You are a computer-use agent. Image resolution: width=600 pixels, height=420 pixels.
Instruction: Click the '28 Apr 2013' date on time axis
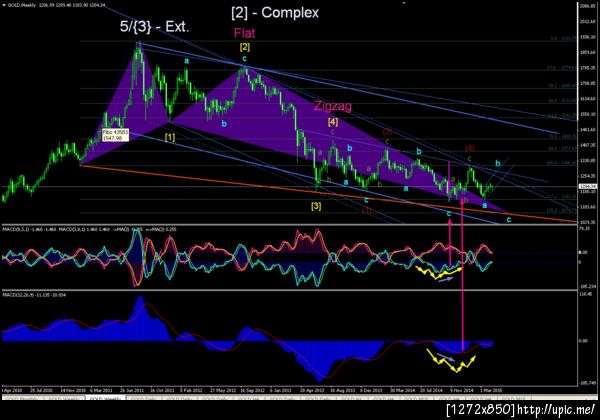tap(313, 391)
